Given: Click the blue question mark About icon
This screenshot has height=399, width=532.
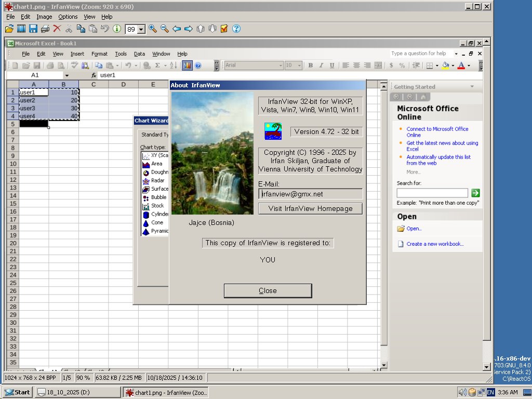Looking at the screenshot, I should pos(236,29).
